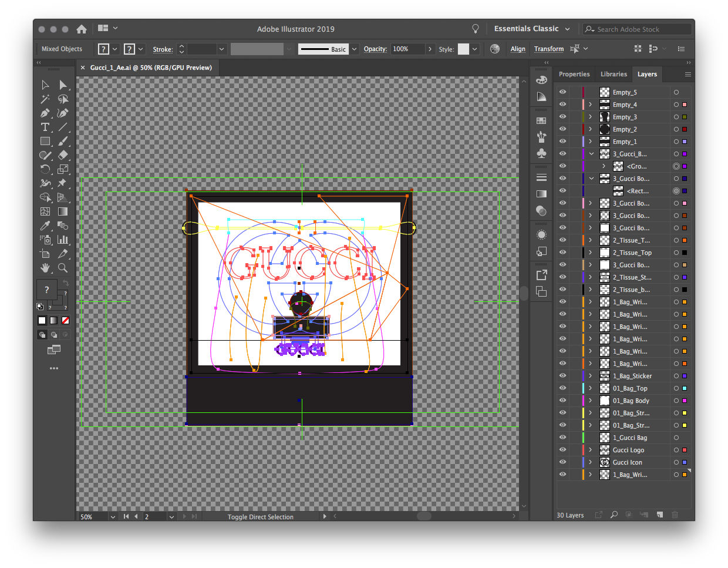Open the stroke weight dropdown
This screenshot has width=728, height=568.
point(221,49)
